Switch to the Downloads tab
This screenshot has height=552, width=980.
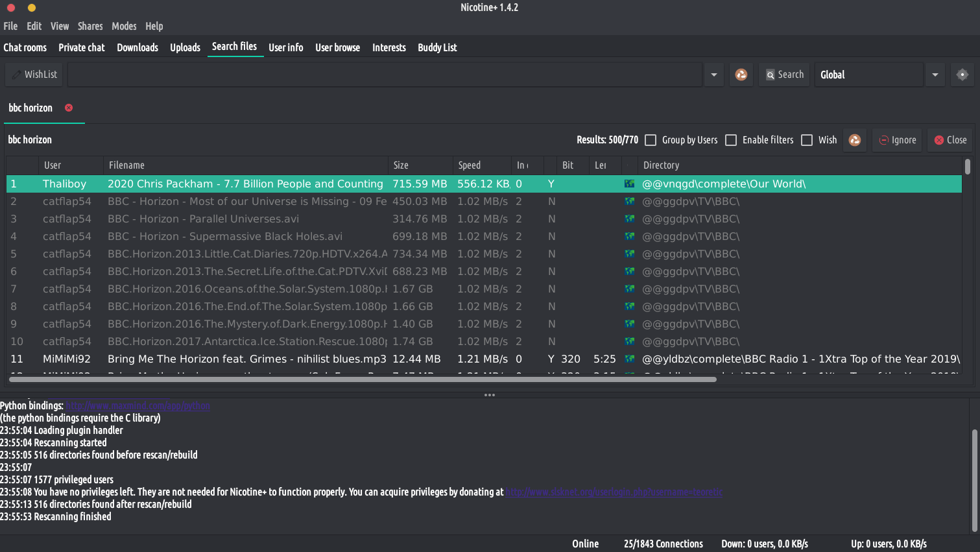(137, 47)
